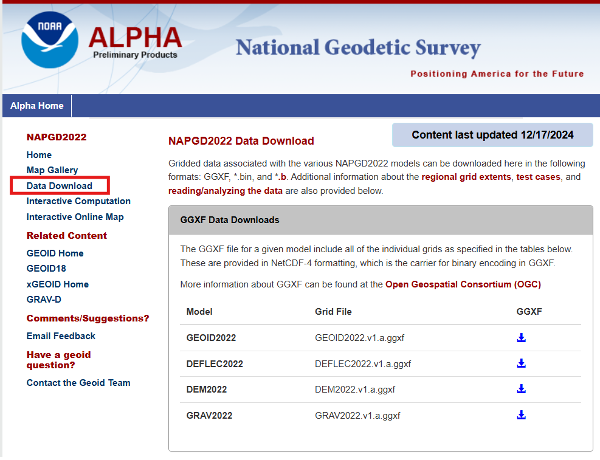The height and width of the screenshot is (460, 600).
Task: Launch the Interactive Online Map
Action: pos(75,217)
